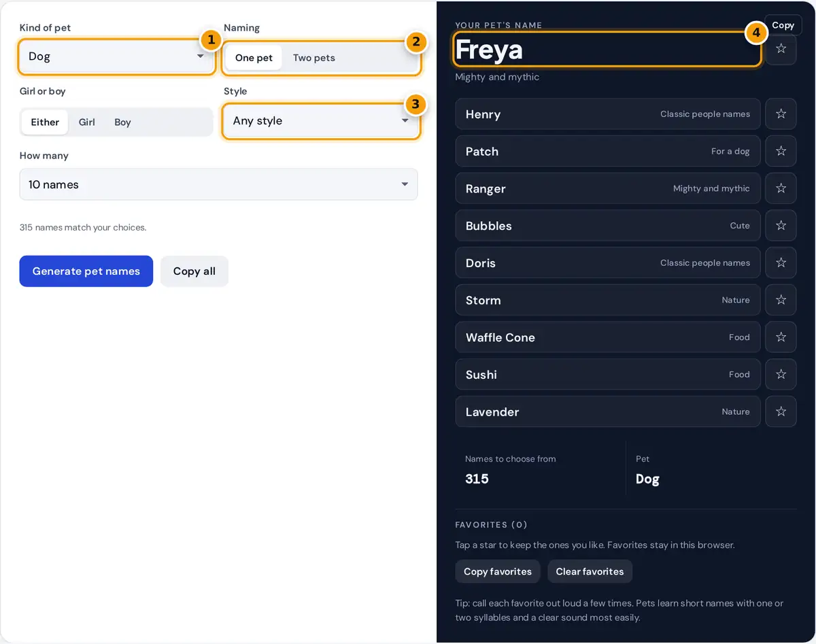Screen dimensions: 816x644
Task: Open the Style dropdown showing Any style
Action: (321, 121)
